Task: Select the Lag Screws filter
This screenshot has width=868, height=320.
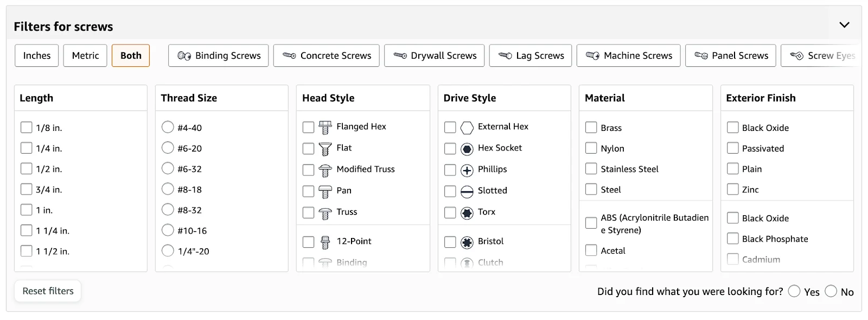Action: pos(531,55)
